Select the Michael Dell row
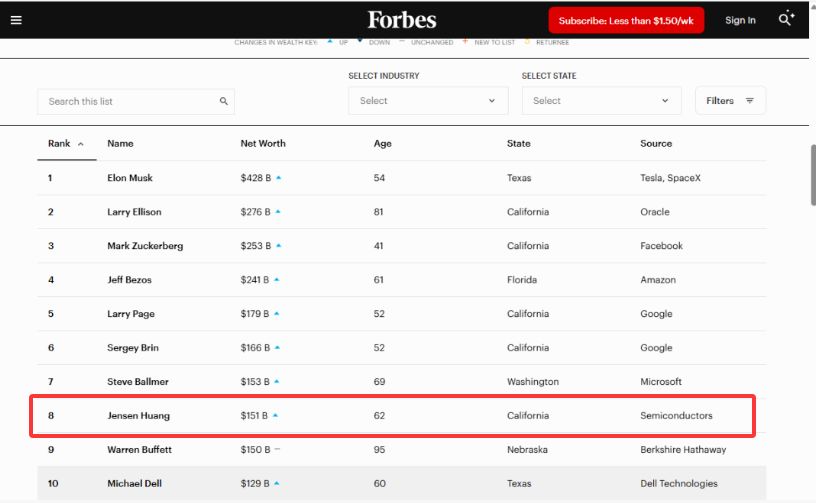 point(400,484)
